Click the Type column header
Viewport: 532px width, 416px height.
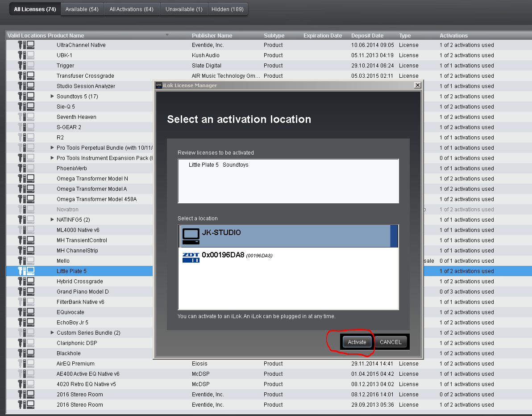pos(405,36)
